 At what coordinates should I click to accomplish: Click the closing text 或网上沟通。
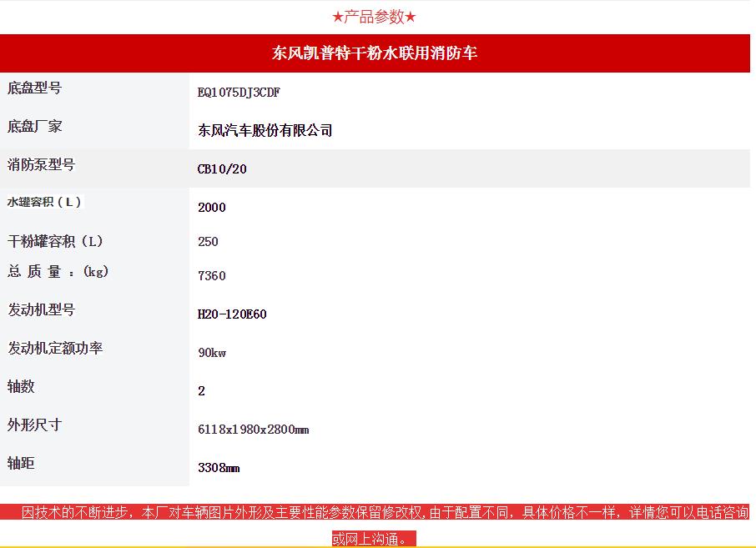(x=374, y=538)
